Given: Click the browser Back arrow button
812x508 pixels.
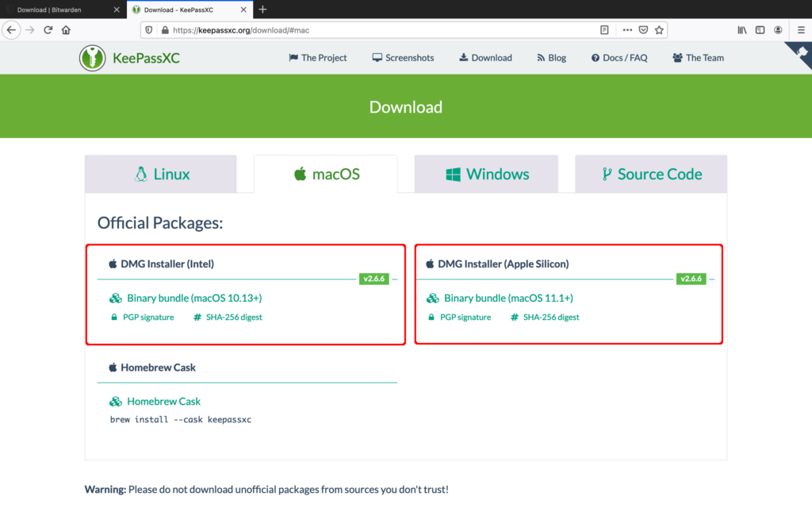Looking at the screenshot, I should [11, 30].
